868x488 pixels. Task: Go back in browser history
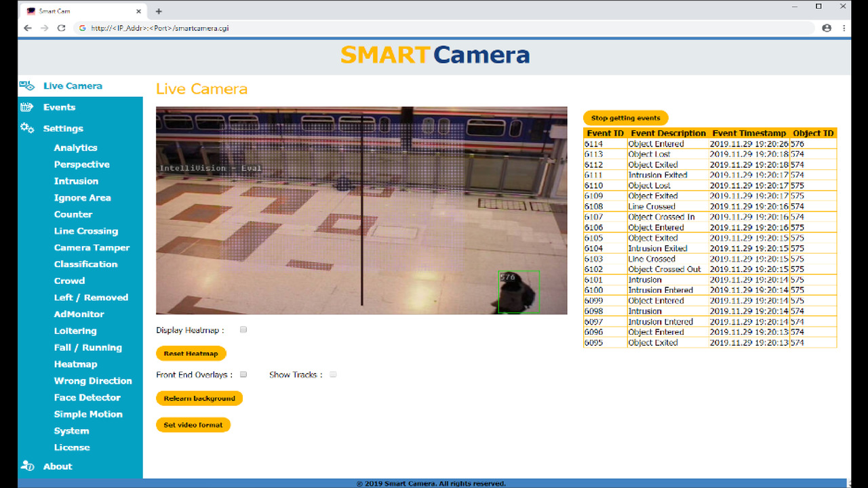(x=28, y=28)
